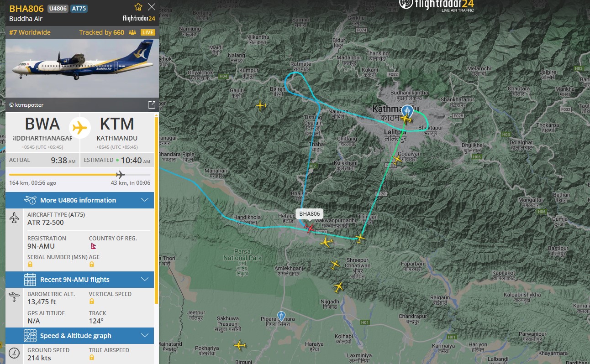Click the favorite star icon for BHA806

coord(138,7)
